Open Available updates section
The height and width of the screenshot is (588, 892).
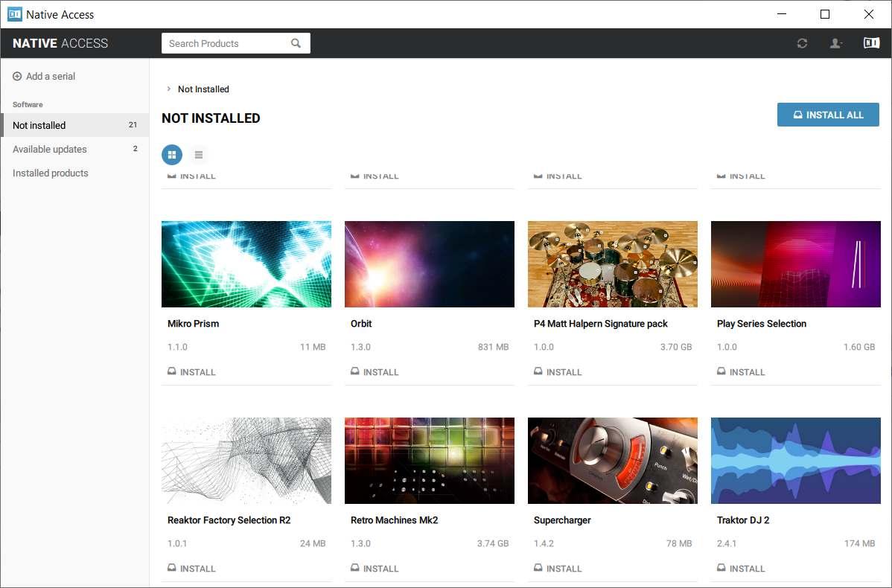[x=74, y=149]
